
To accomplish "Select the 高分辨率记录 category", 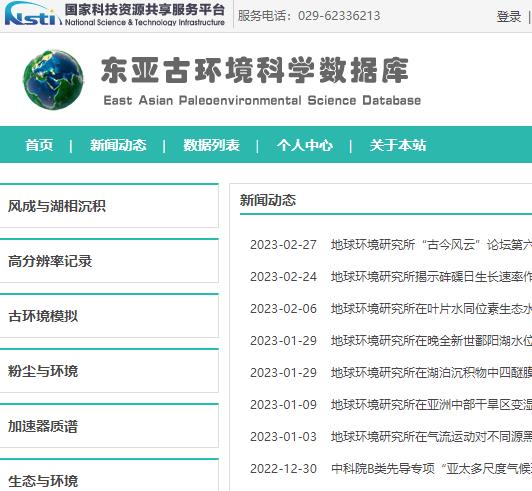I will (x=109, y=261).
